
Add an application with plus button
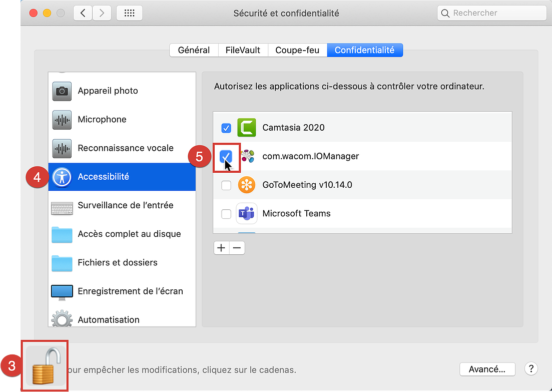221,248
